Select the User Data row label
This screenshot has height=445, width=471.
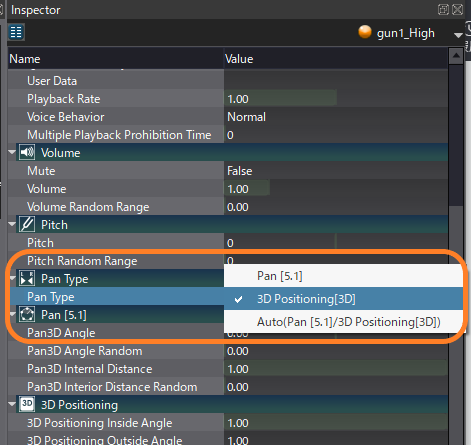coord(52,81)
